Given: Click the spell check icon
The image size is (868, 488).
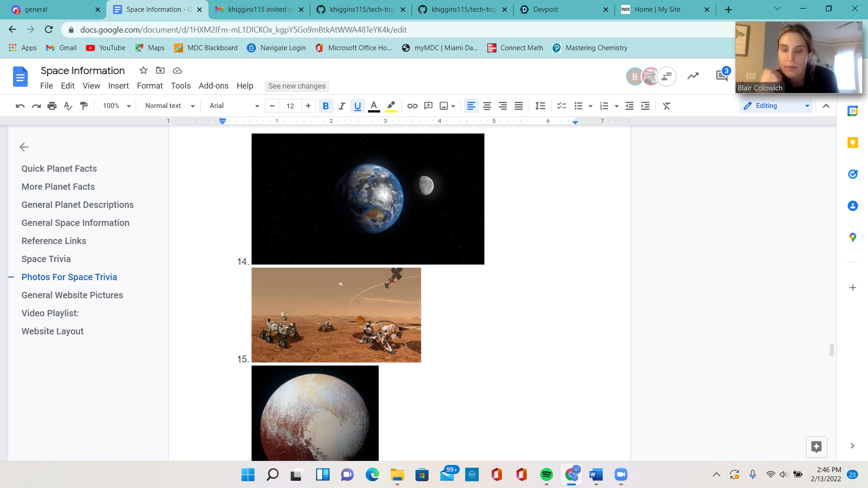Looking at the screenshot, I should [x=68, y=106].
